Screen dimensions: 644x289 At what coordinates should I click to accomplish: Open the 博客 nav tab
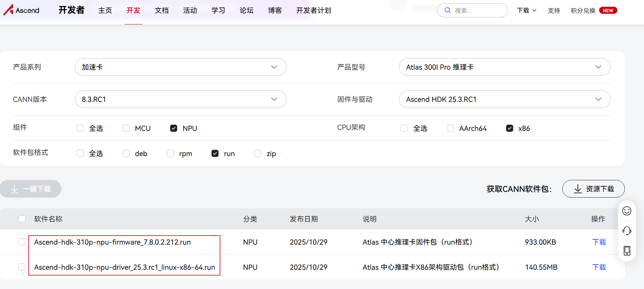coord(275,11)
